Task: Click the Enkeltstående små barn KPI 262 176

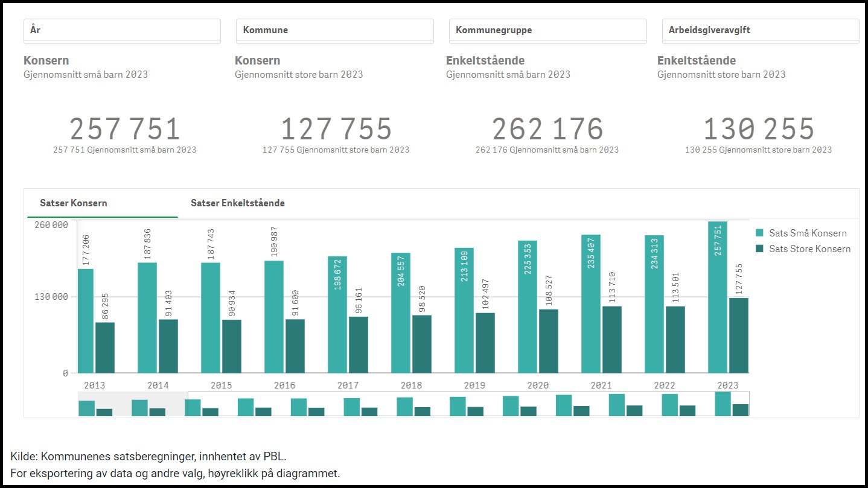Action: click(x=547, y=129)
